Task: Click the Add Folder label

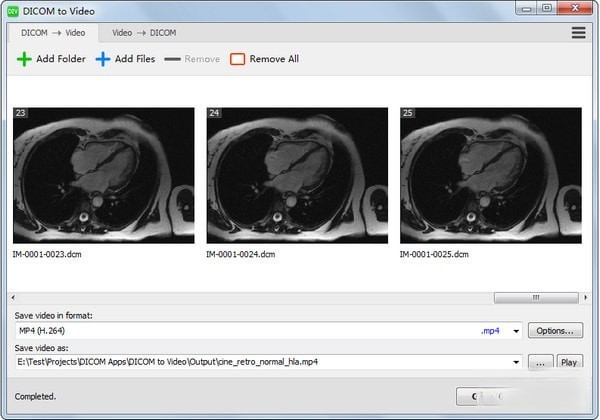Action: click(61, 59)
